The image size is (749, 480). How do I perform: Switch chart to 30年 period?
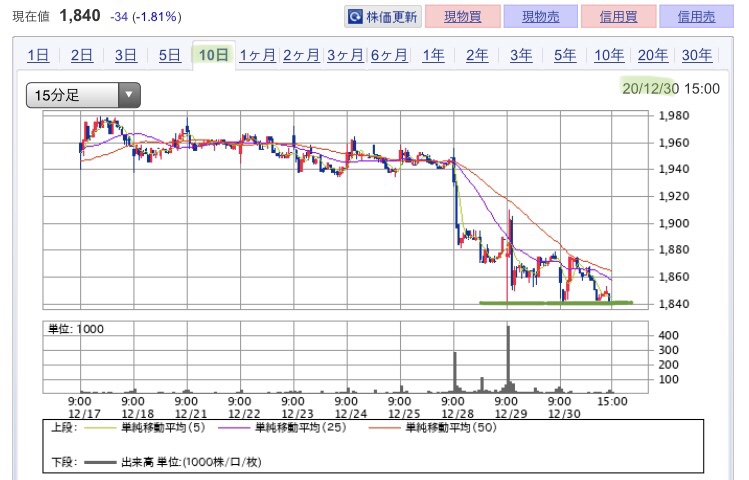pos(697,55)
